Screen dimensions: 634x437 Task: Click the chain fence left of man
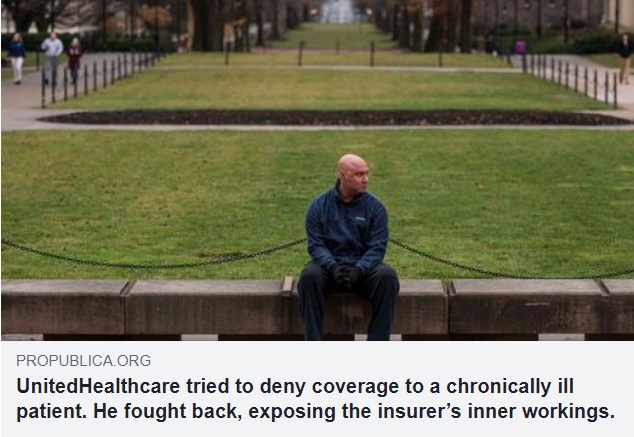[x=154, y=257]
